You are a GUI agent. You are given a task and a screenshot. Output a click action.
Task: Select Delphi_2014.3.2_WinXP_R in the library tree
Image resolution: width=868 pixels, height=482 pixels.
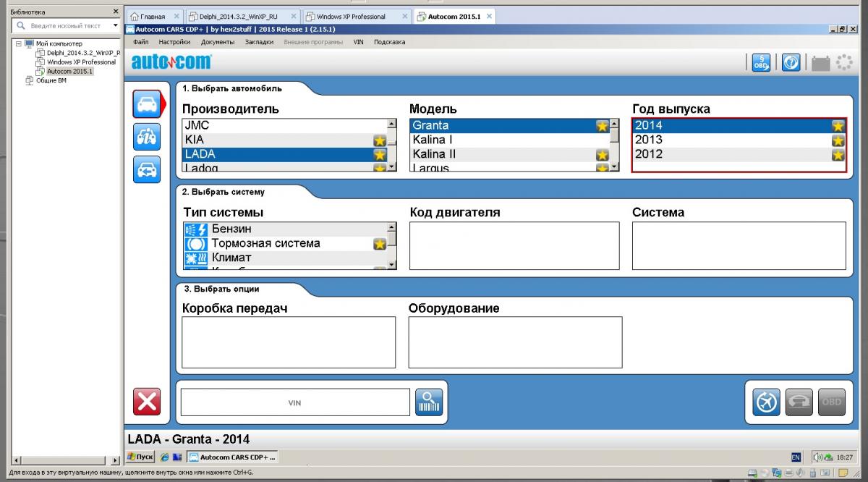pyautogui.click(x=79, y=53)
